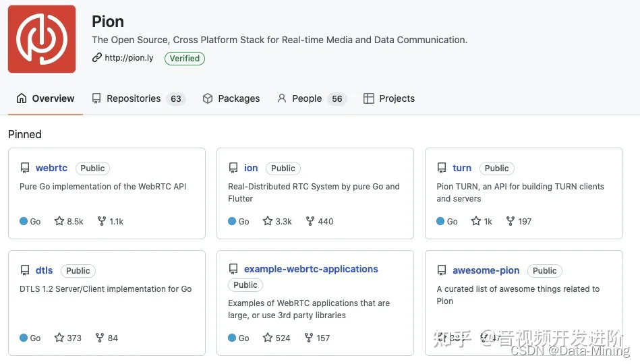Click the Verified badge
The height and width of the screenshot is (364, 640).
pos(185,59)
